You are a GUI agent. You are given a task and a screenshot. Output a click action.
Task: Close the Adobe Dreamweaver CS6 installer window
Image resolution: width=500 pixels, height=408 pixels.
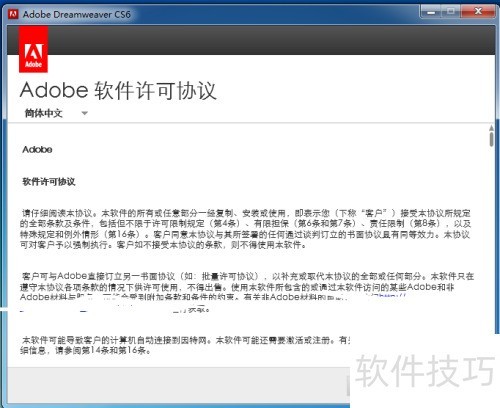point(478,12)
